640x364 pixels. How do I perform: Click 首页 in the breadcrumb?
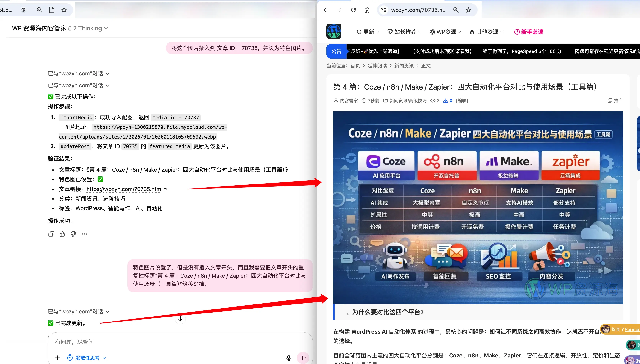click(355, 66)
